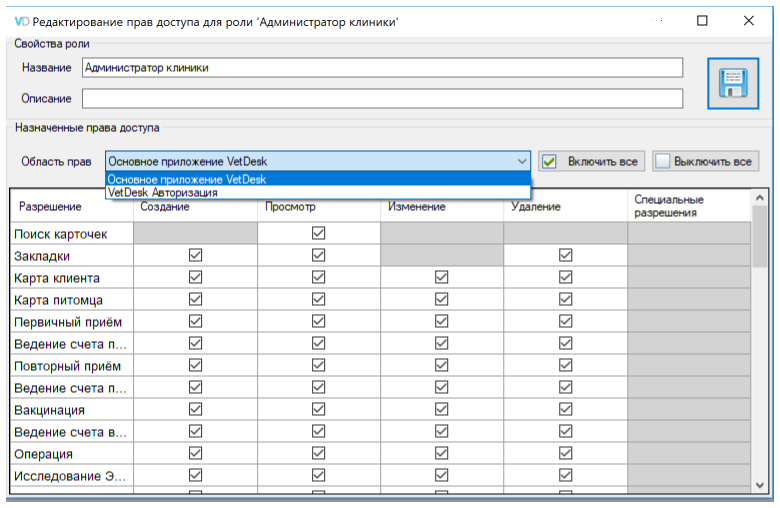Select the Ведение счета в… row label
The image size is (780, 508).
(x=70, y=432)
